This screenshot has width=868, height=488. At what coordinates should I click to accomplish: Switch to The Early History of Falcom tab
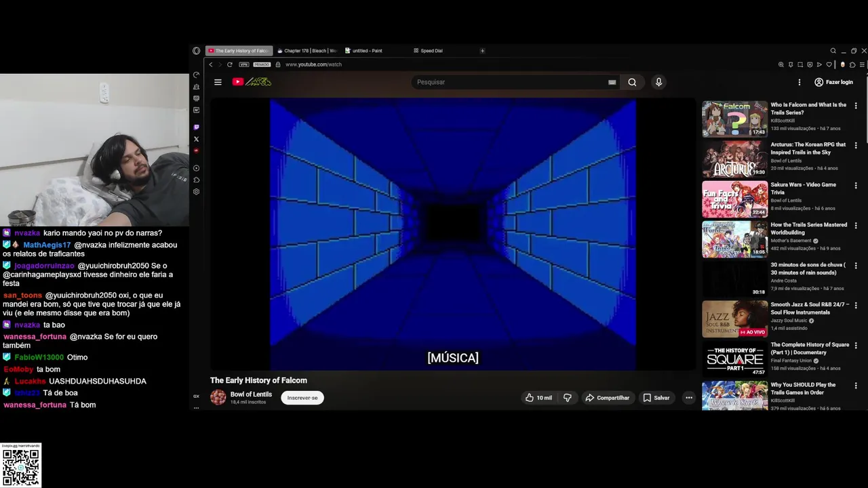click(239, 51)
